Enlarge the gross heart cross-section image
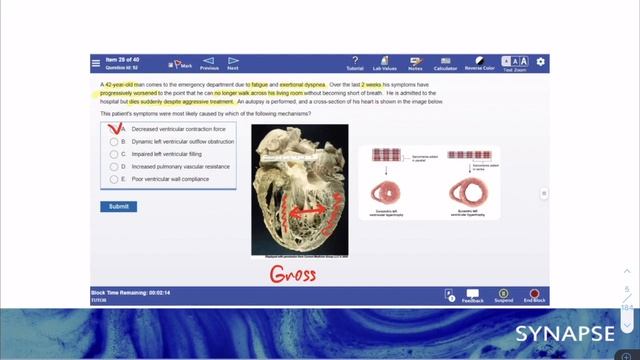This screenshot has width=640, height=360. pyautogui.click(x=300, y=190)
